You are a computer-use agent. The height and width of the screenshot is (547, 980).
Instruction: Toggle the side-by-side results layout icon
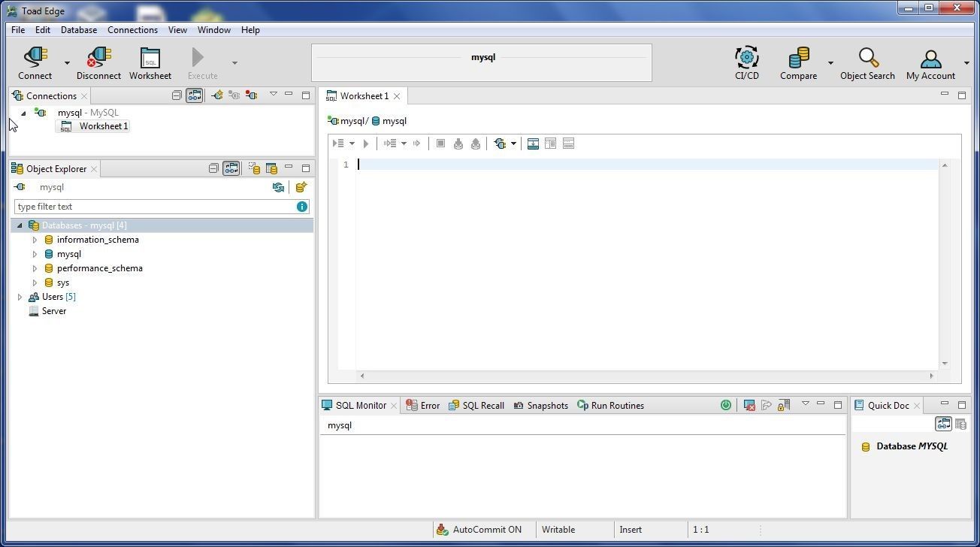[550, 144]
